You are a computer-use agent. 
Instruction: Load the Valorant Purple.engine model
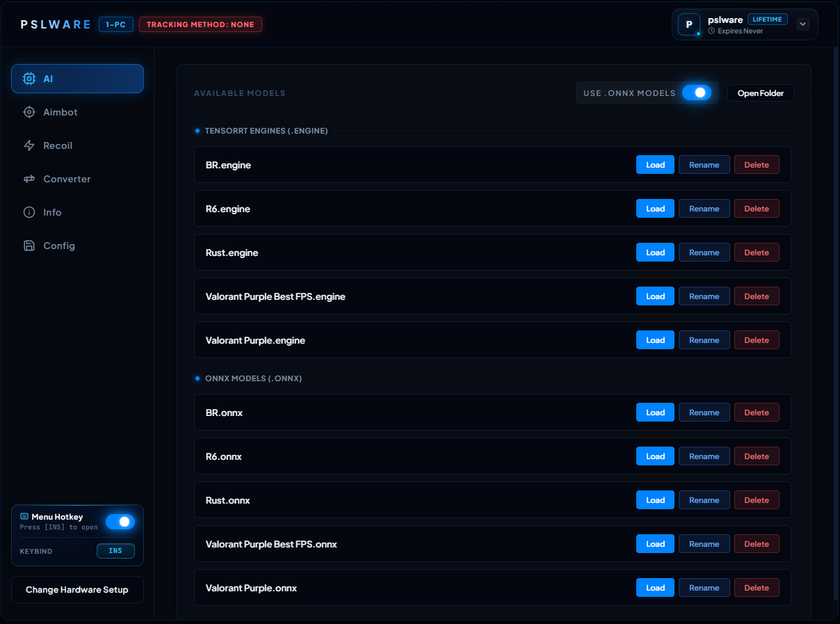pos(655,340)
